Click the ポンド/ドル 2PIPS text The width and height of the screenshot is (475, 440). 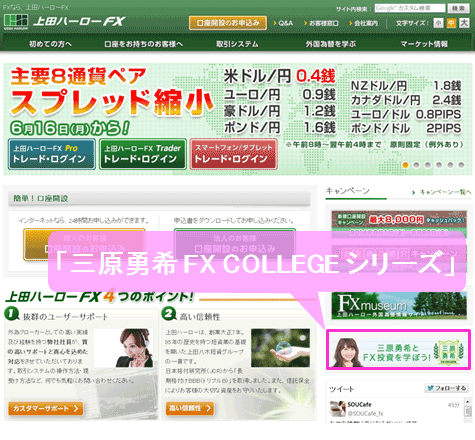(406, 128)
